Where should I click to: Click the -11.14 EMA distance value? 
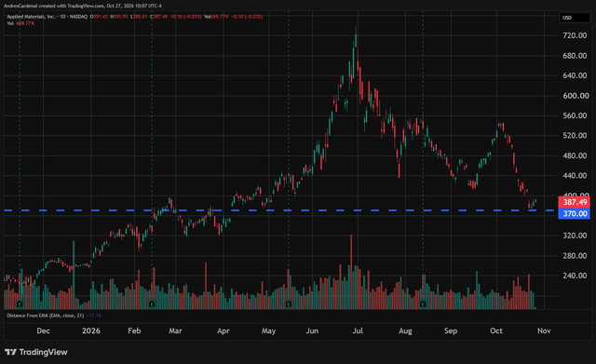pos(94,316)
